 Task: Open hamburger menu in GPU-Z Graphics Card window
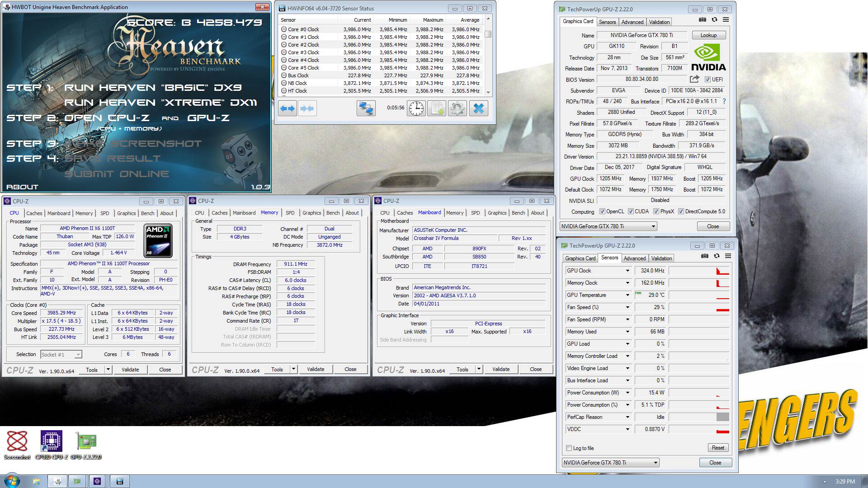point(726,20)
